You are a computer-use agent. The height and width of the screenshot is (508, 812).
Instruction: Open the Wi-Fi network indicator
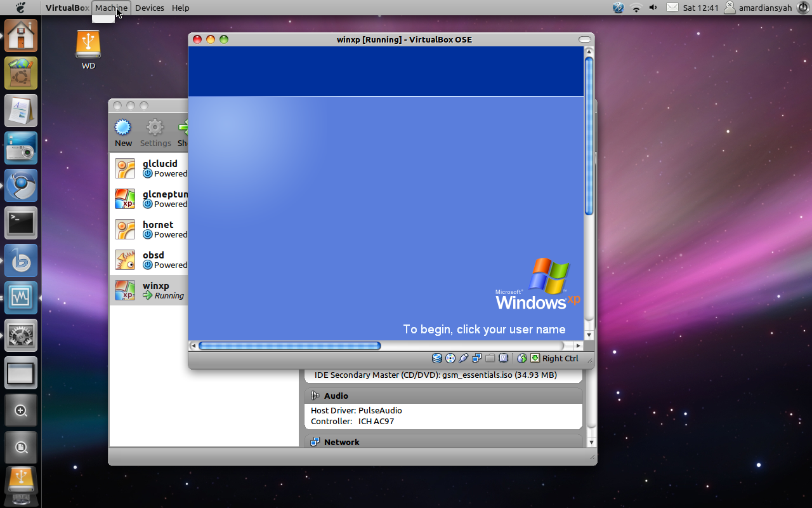pyautogui.click(x=636, y=8)
